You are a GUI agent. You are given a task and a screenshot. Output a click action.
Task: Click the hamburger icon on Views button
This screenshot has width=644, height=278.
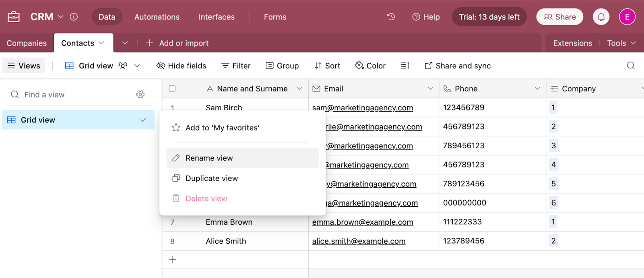11,66
